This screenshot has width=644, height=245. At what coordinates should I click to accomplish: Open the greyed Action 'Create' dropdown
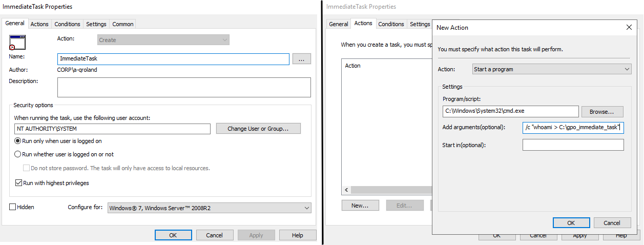coord(163,40)
